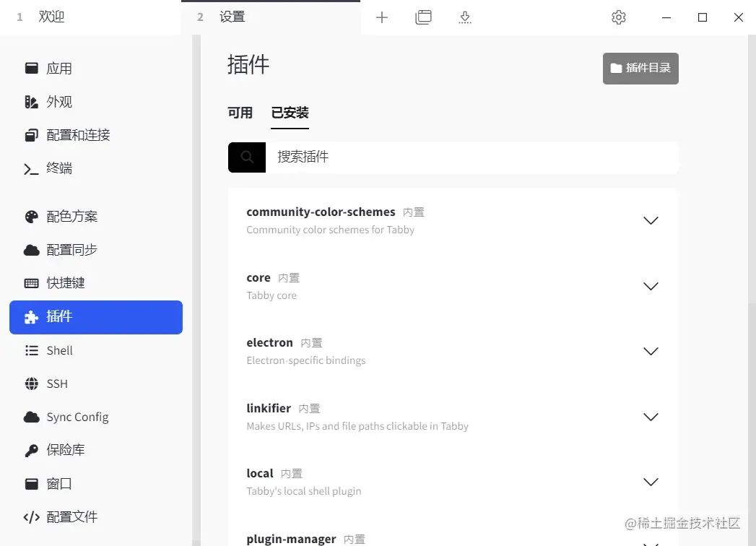This screenshot has height=546, width=756.
Task: Open the 外观 appearance settings
Action: click(x=95, y=102)
